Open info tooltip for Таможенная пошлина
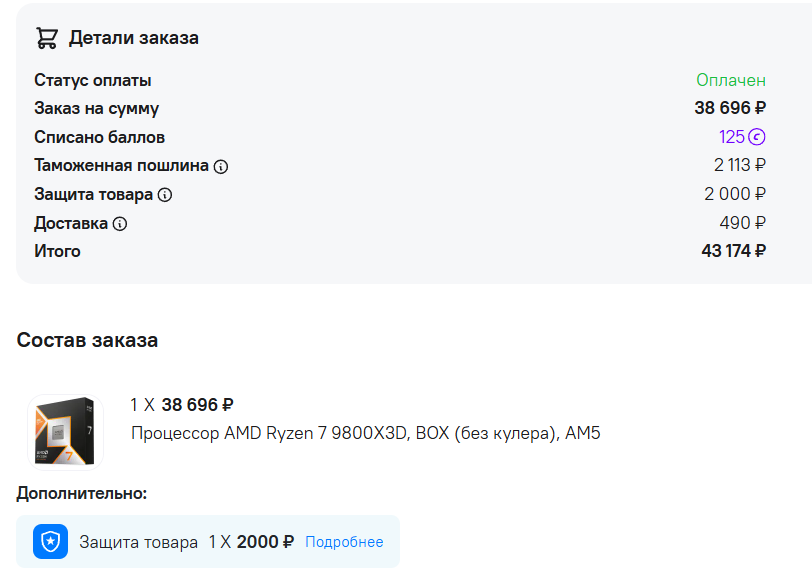Image resolution: width=812 pixels, height=568 pixels. [x=221, y=166]
